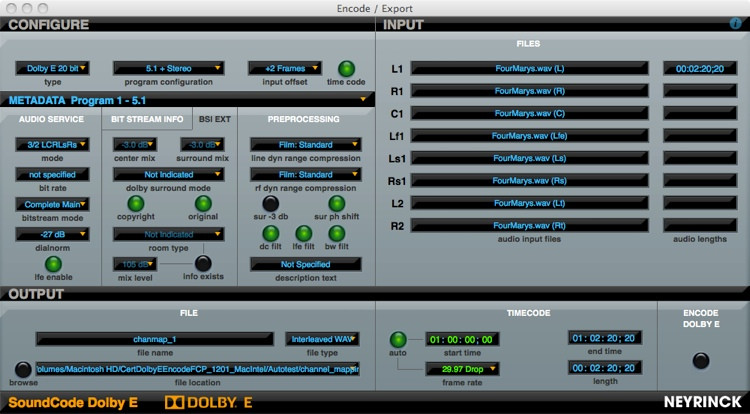Viewport: 750px width, 414px height.
Task: Click the blue info icon
Action: (736, 23)
